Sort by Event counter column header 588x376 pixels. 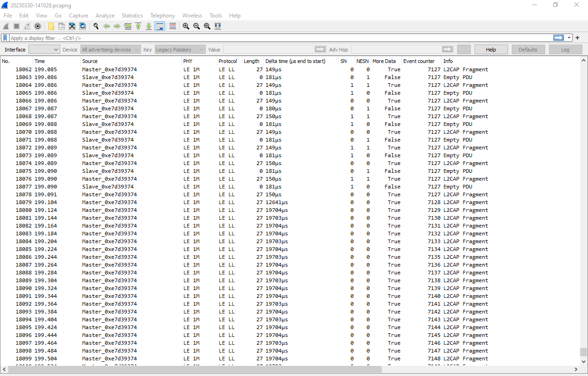coord(422,61)
